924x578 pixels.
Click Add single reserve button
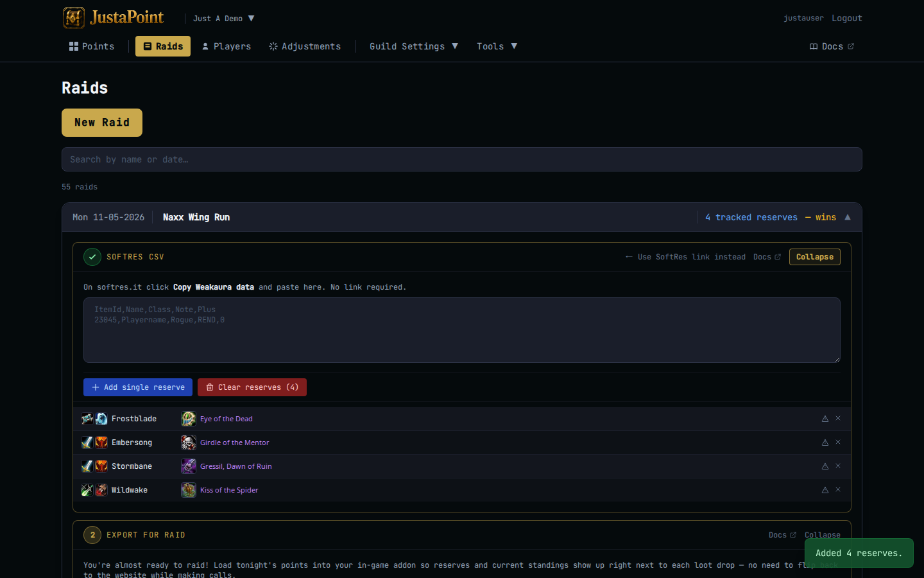pos(138,387)
